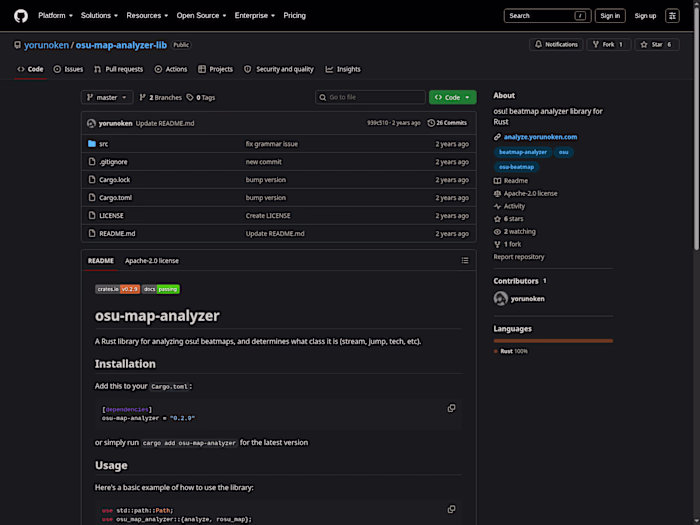Image resolution: width=700 pixels, height=525 pixels.
Task: Click the header Search box
Action: [x=547, y=16]
